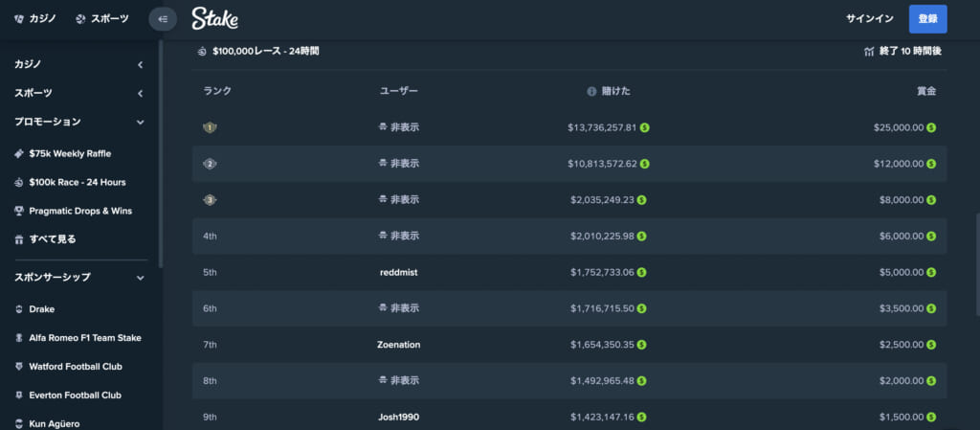Click the sidebar vertical scrollbar
The width and height of the screenshot is (980, 430).
[161, 153]
